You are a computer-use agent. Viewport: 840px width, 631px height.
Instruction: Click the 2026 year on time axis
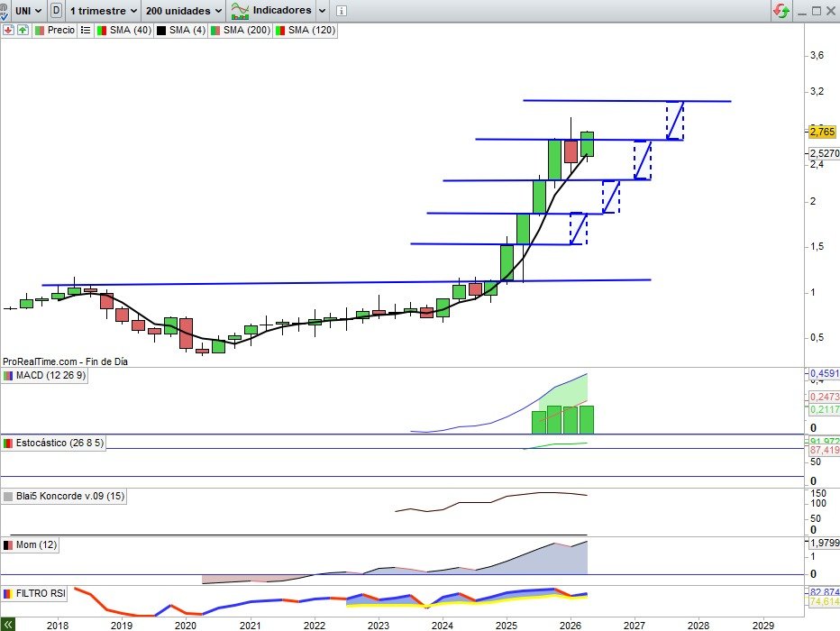coord(570,625)
